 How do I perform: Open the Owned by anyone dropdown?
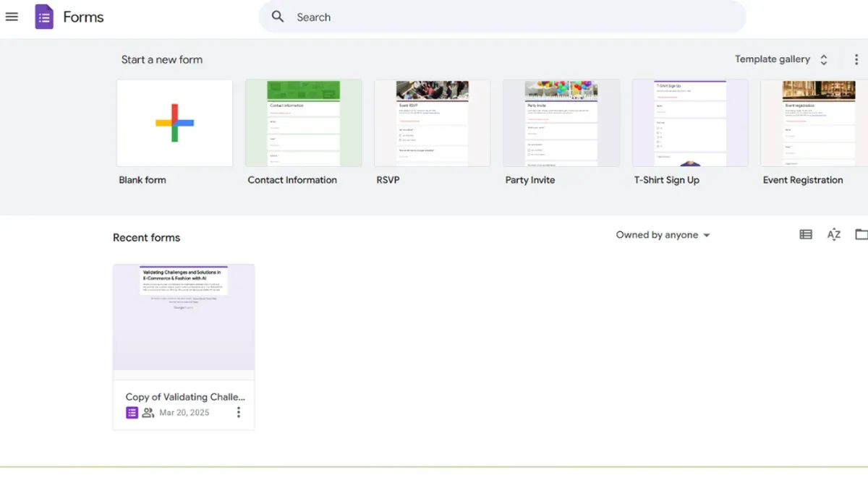click(x=663, y=235)
